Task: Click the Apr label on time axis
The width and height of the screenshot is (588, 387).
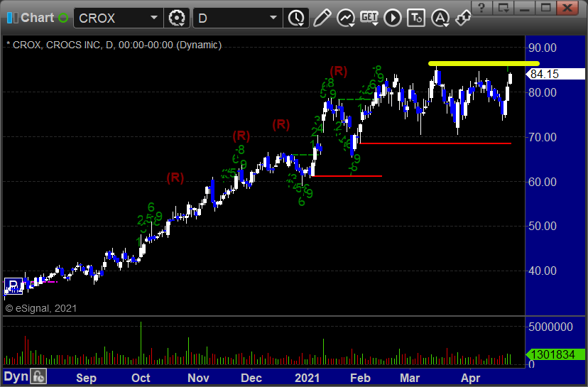Action: coord(470,378)
